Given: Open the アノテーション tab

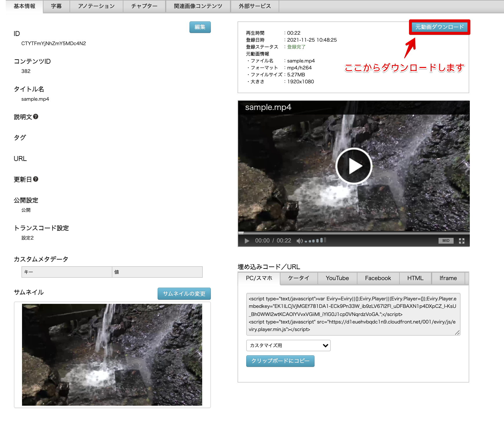Looking at the screenshot, I should tap(96, 6).
